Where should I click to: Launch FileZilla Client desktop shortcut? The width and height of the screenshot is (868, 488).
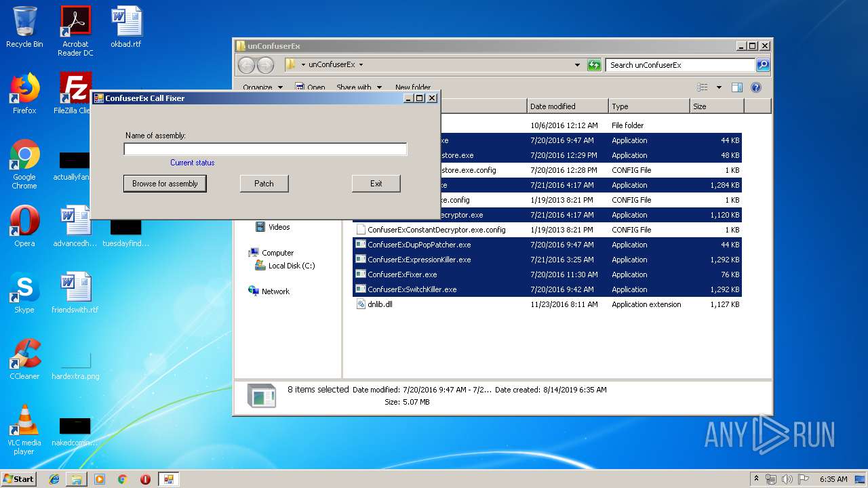pyautogui.click(x=75, y=94)
